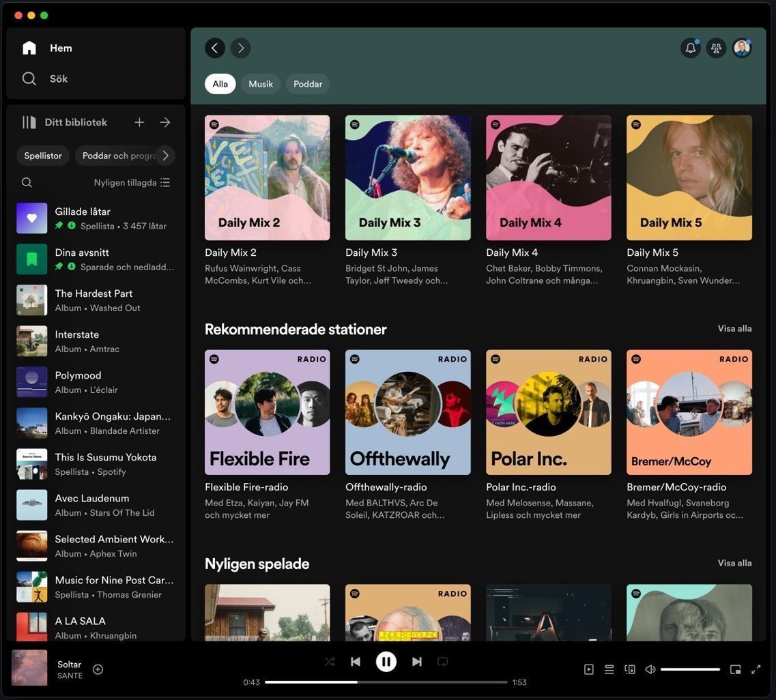Pause the current track
776x700 pixels.
(385, 660)
